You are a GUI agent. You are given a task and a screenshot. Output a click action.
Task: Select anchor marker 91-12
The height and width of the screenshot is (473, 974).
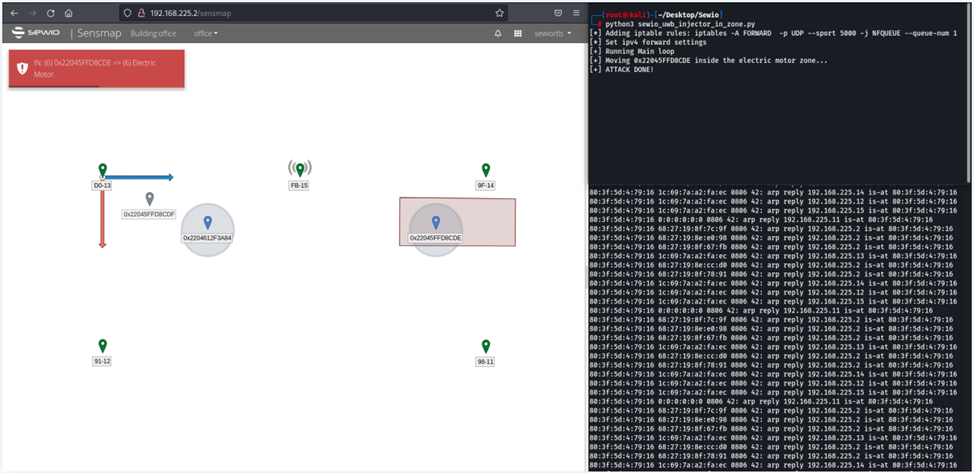(102, 346)
